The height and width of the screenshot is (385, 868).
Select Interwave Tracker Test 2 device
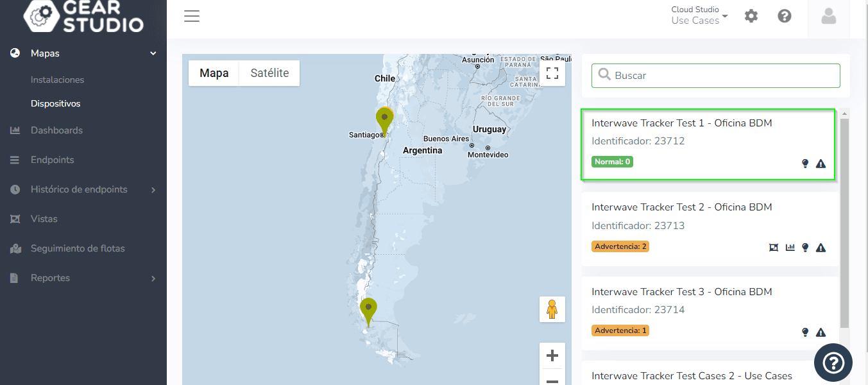[681, 207]
